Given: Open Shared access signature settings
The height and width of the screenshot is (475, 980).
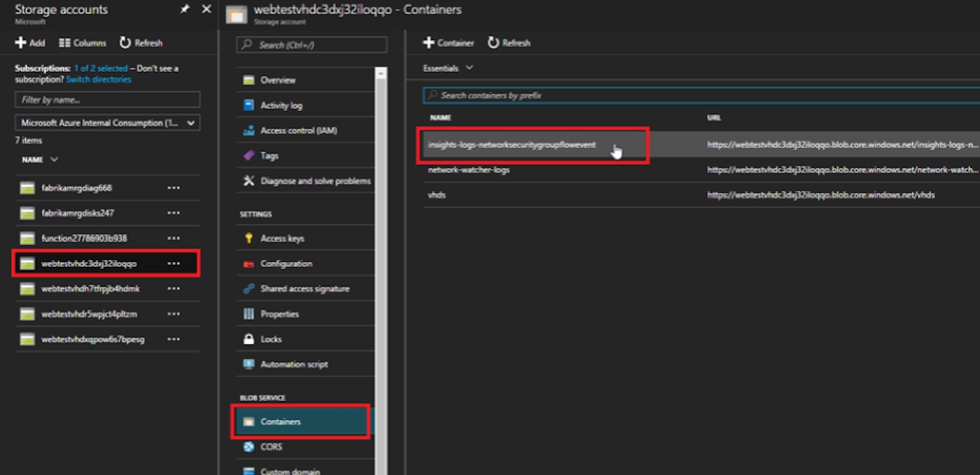Looking at the screenshot, I should 304,288.
